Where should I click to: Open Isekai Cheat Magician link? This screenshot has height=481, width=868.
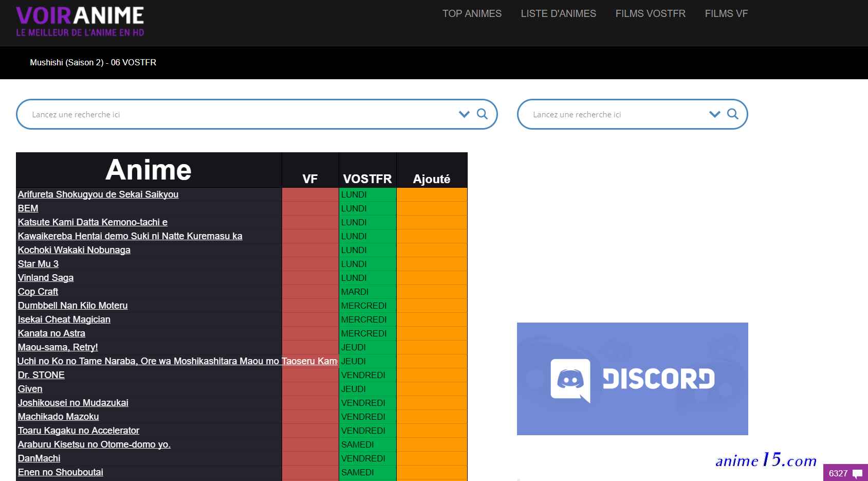tap(64, 319)
